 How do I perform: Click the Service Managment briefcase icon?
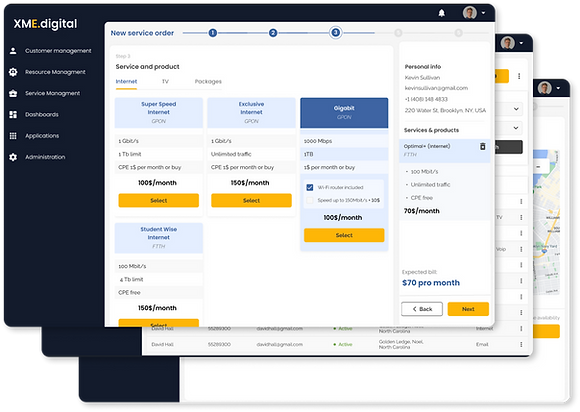click(x=13, y=93)
